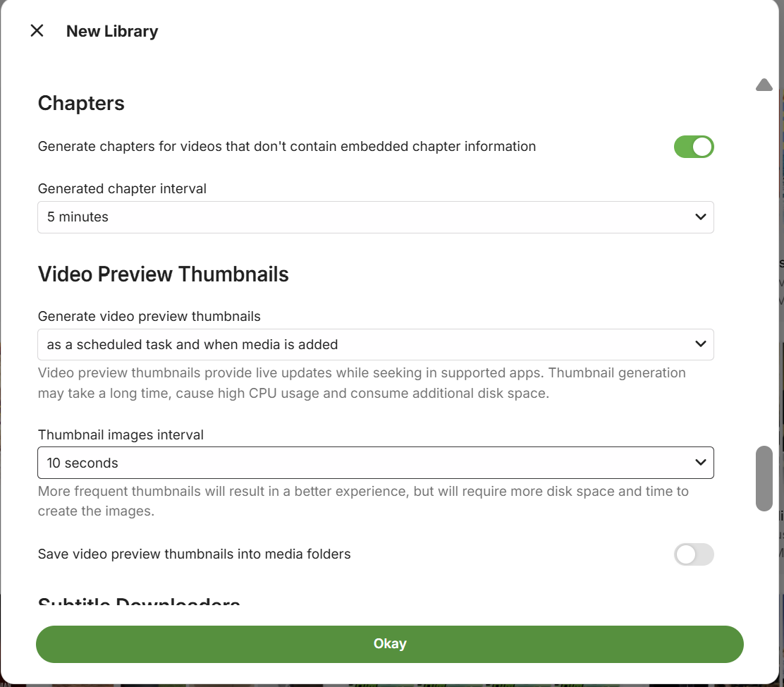Enable saving thumbnails into media folders
Viewport: 784px width, 687px height.
pos(694,554)
